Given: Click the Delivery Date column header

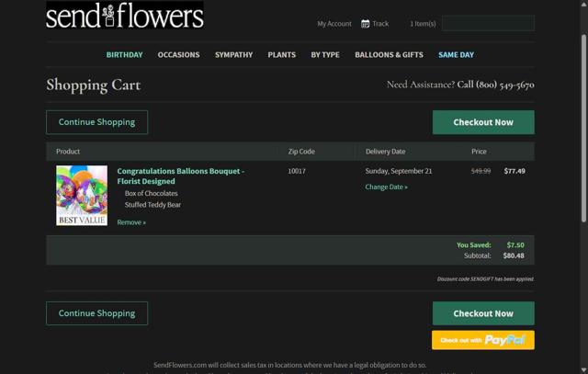Looking at the screenshot, I should pos(386,152).
